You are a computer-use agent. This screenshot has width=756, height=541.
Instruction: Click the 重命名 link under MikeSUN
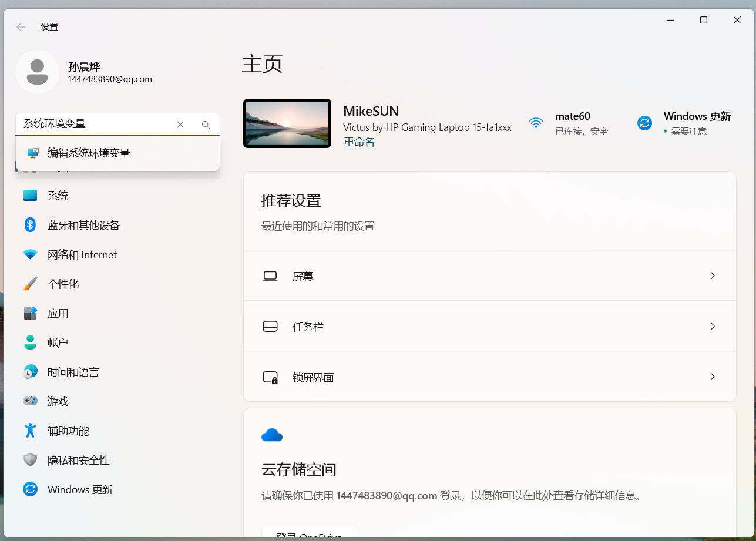pyautogui.click(x=359, y=142)
